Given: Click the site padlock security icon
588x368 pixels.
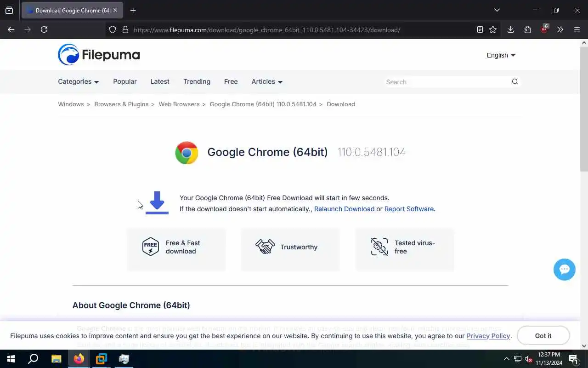Looking at the screenshot, I should click(125, 29).
